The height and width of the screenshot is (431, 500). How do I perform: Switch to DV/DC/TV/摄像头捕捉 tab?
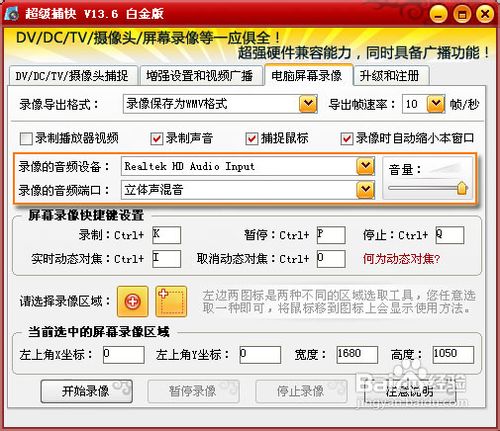pyautogui.click(x=72, y=76)
